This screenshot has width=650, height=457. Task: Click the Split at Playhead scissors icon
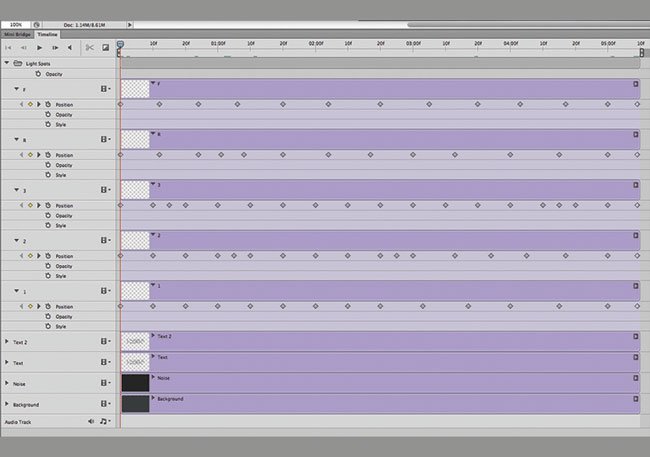tap(88, 47)
